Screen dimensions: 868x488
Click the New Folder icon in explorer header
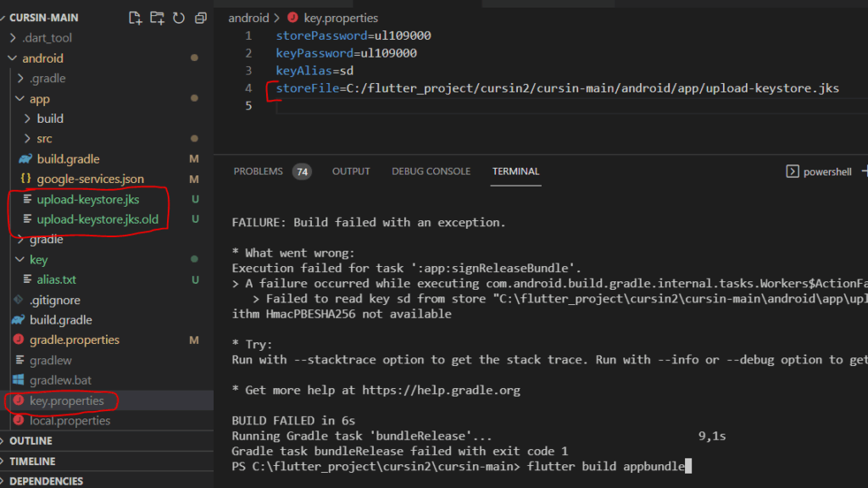pyautogui.click(x=157, y=18)
